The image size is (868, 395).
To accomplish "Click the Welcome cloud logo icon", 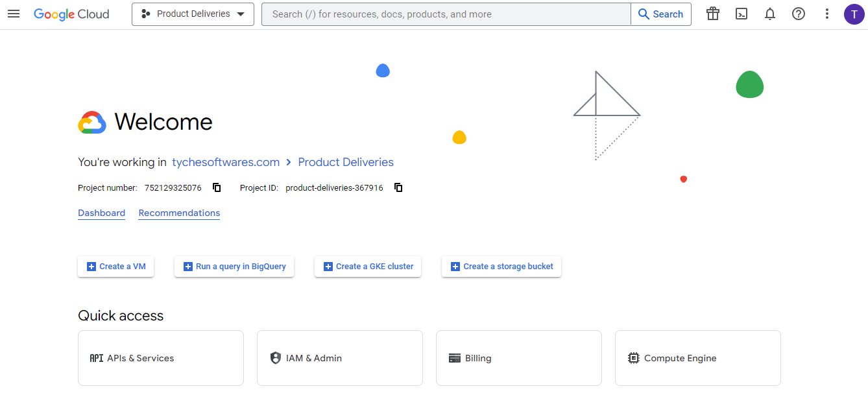I will point(92,123).
